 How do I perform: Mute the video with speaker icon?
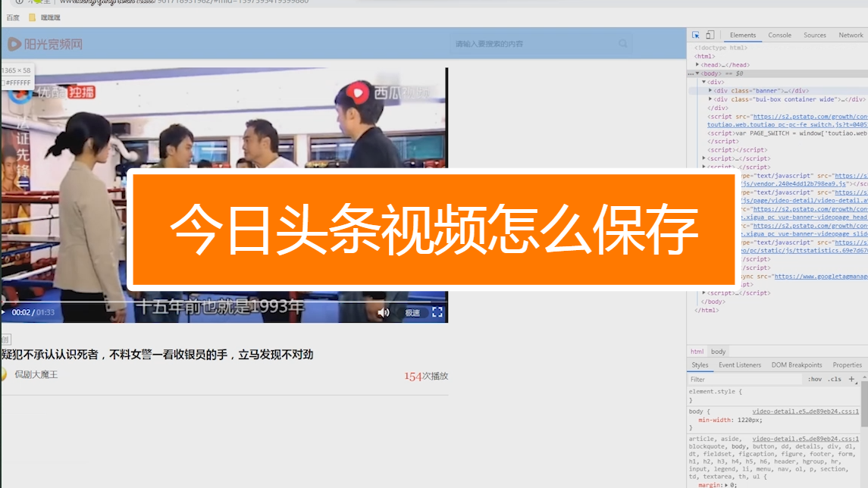click(x=384, y=313)
